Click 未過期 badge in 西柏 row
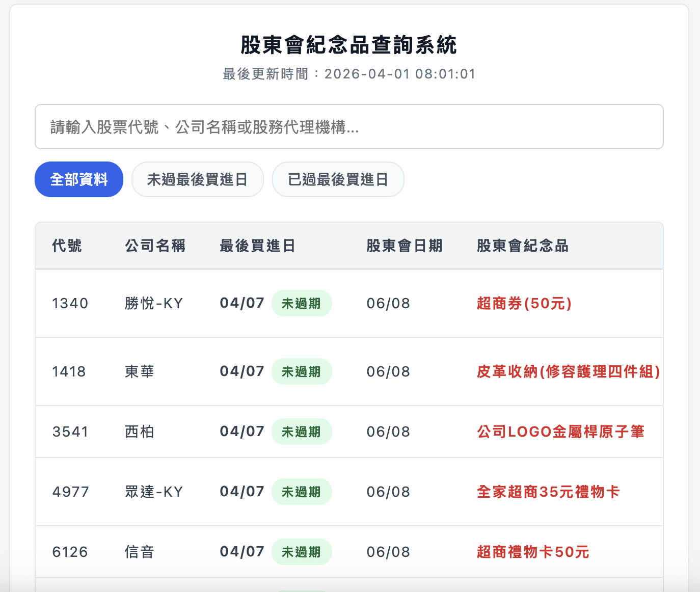700x592 pixels. (302, 432)
